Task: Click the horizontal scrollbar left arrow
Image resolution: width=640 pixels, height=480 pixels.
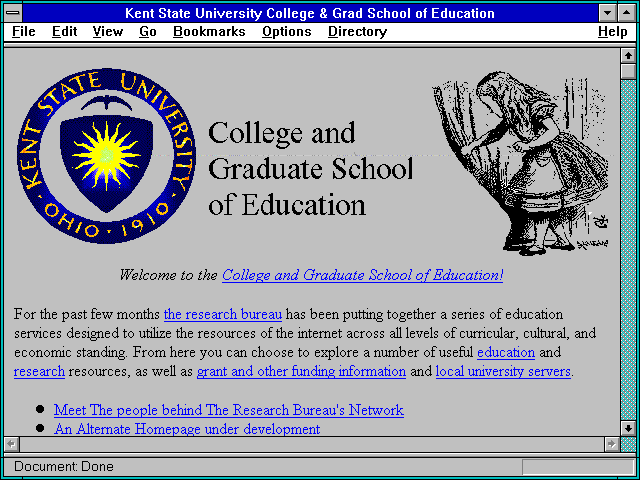Action: click(12, 444)
